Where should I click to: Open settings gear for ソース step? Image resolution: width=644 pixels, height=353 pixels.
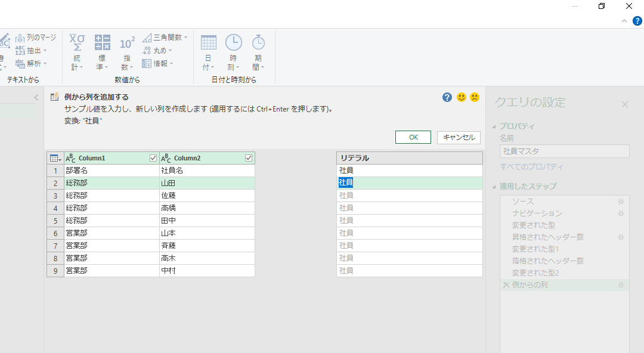(621, 202)
